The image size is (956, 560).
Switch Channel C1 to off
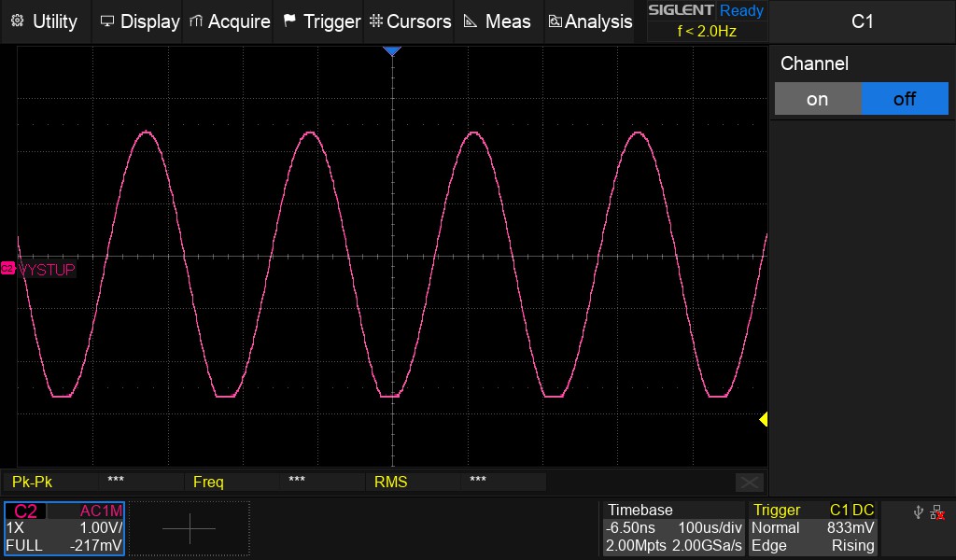point(904,99)
